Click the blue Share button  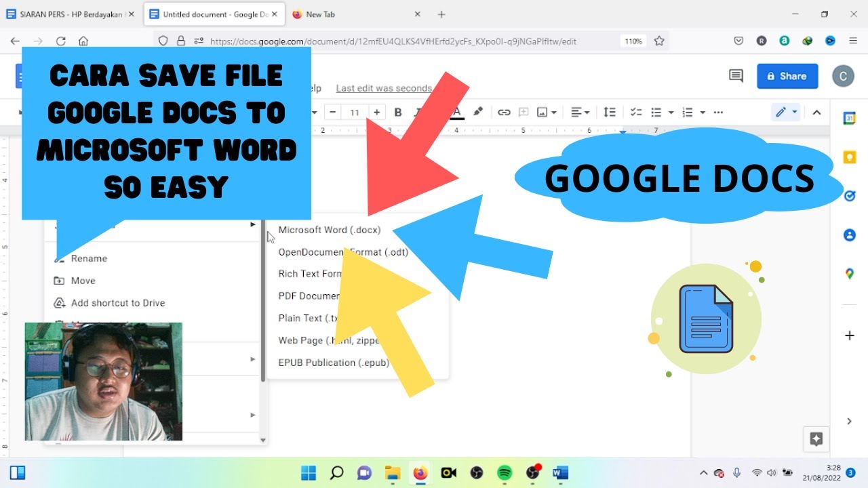click(787, 76)
